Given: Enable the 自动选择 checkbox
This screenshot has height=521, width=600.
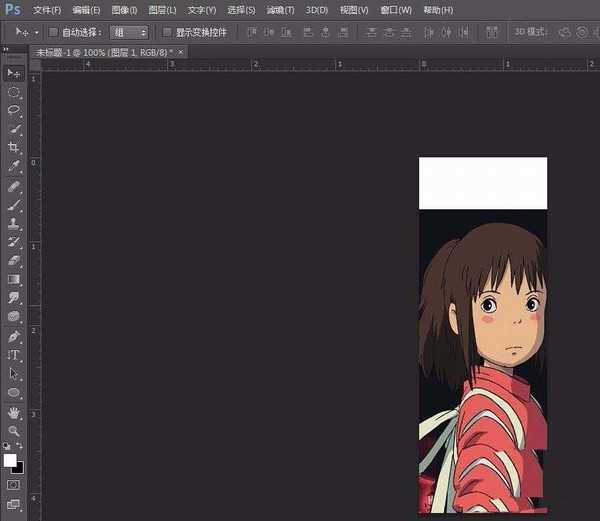Looking at the screenshot, I should [x=54, y=32].
